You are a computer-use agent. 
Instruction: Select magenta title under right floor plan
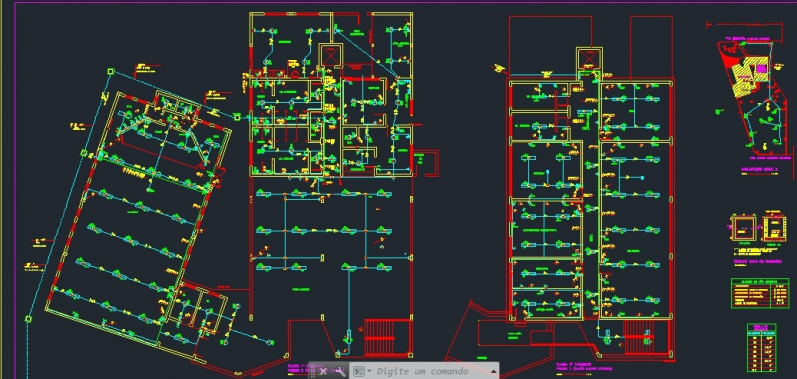(584, 366)
